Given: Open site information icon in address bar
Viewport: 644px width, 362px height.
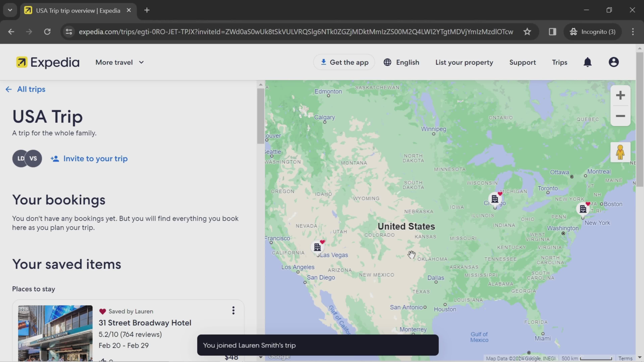Looking at the screenshot, I should pyautogui.click(x=69, y=32).
